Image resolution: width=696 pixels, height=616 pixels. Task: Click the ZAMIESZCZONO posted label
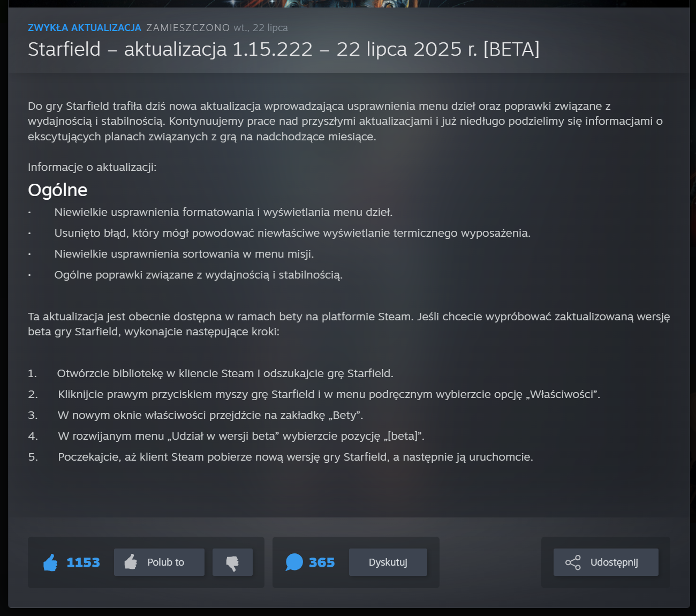tap(188, 28)
